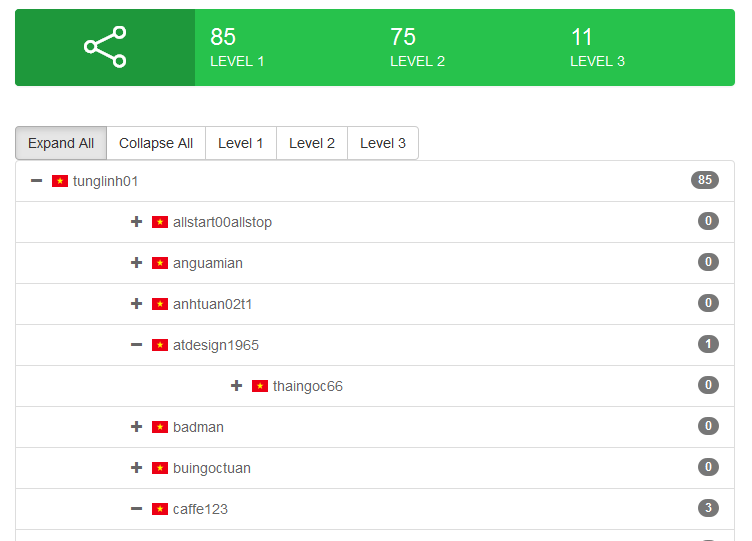Collapse the tunglinh01 root node
The image size is (752, 541).
coord(37,181)
